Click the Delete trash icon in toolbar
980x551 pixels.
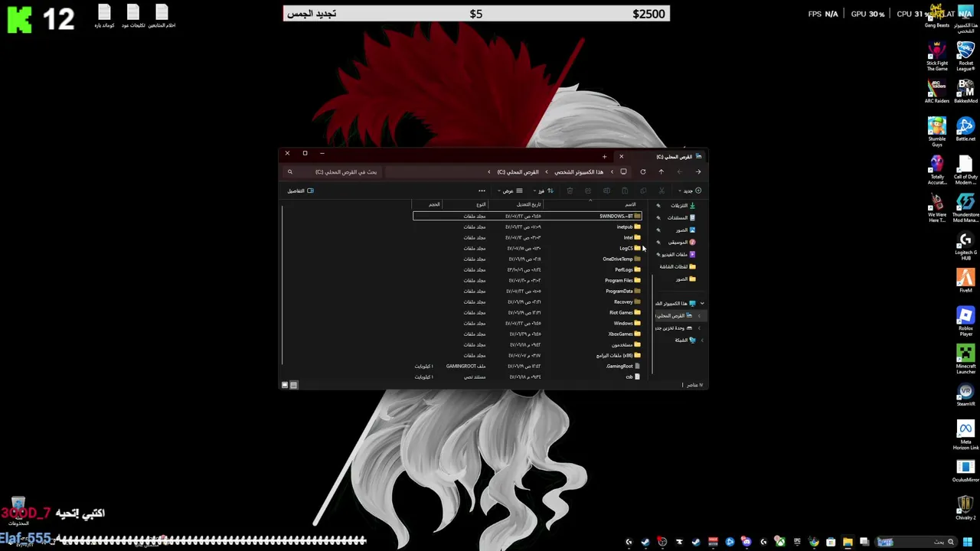[x=570, y=191]
